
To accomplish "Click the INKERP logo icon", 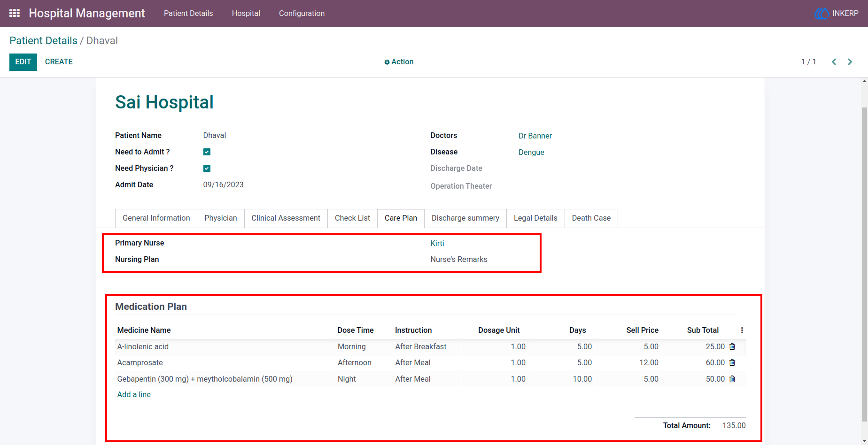I will (821, 14).
